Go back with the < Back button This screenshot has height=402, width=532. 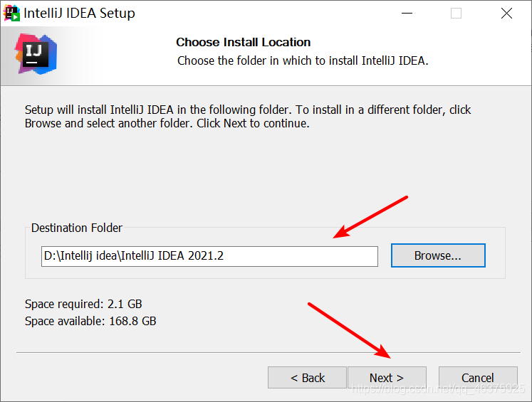pyautogui.click(x=307, y=378)
